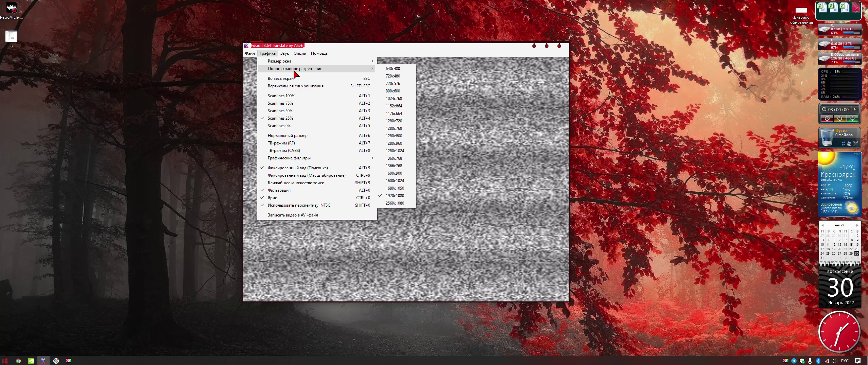This screenshot has width=868, height=365.
Task: Choose Нормальный размер
Action: click(317, 136)
